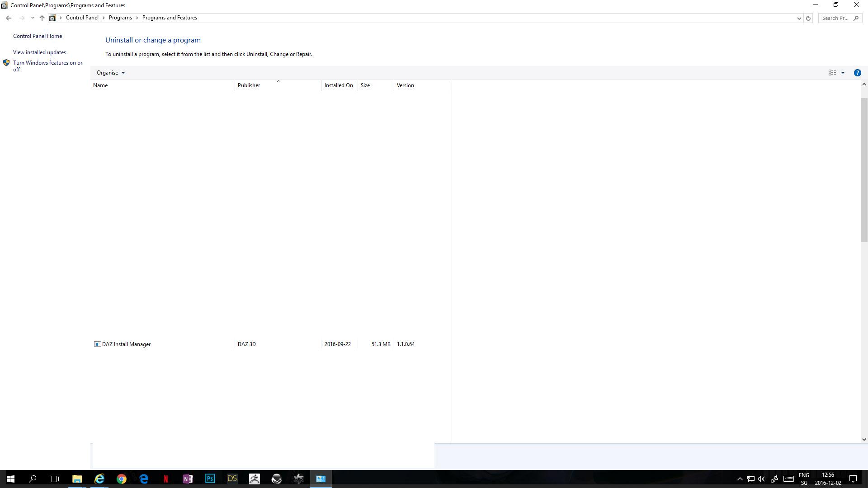Click the Help question mark icon
Screen dimensions: 868x488
(x=857, y=73)
